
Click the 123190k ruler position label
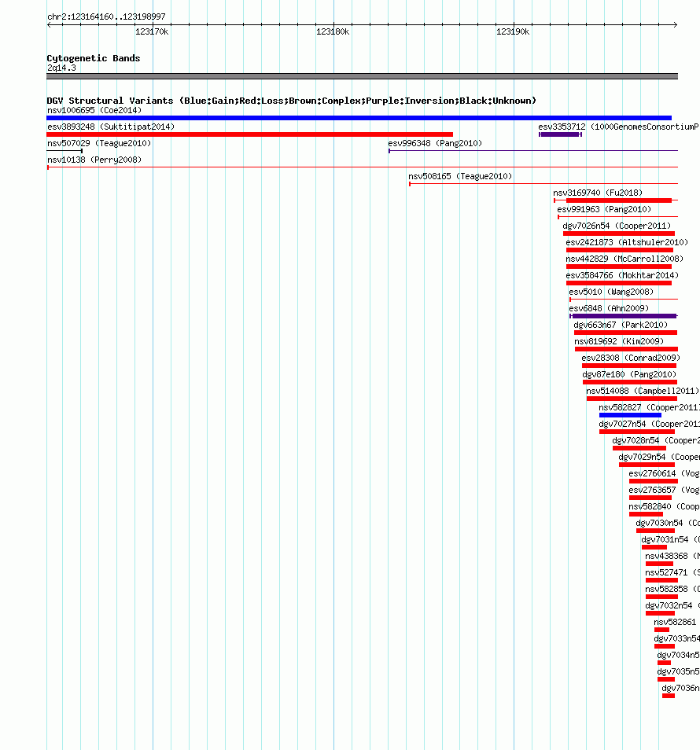click(x=513, y=31)
